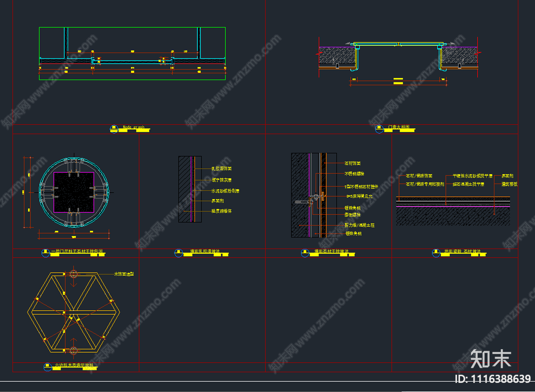Screen dimensions: 535x392
Task: Click the white '知末' logo
Action: click(491, 359)
